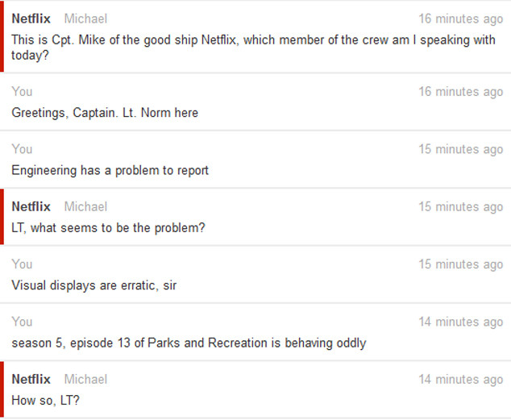Screen dimensions: 511x420
Task: Click red bar beside 'How so, LT?' message
Action: (2, 389)
